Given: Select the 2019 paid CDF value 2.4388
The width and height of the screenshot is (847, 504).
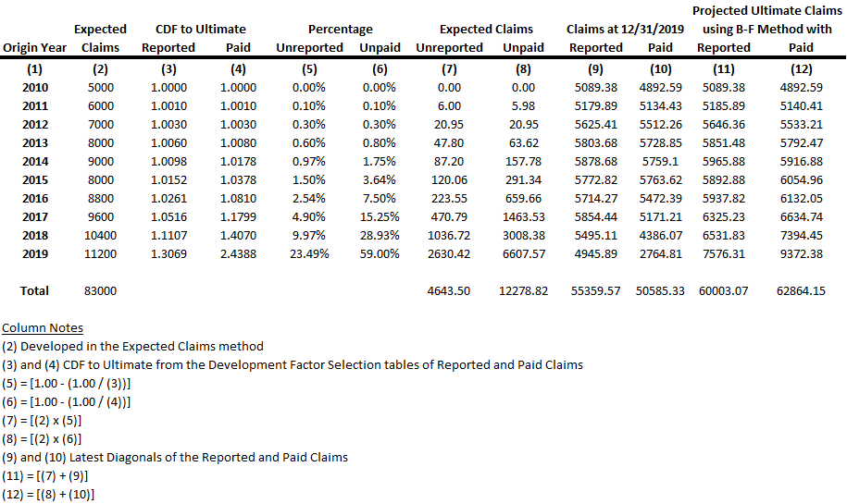Looking at the screenshot, I should point(238,254).
